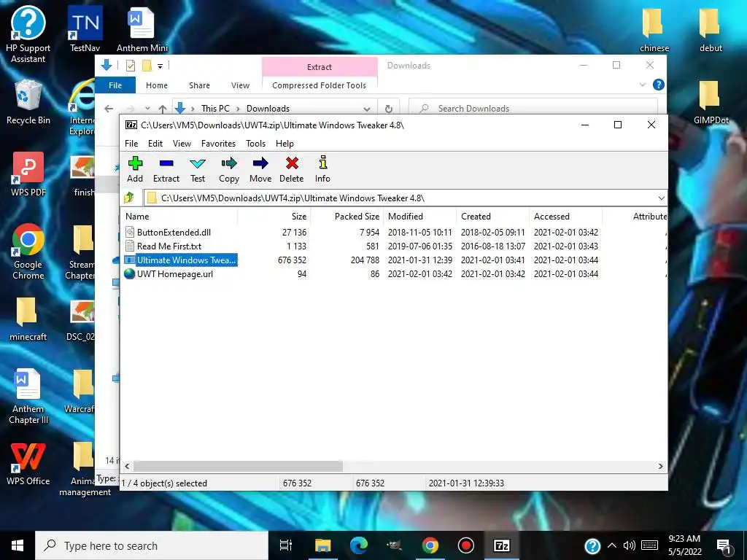Screen dimensions: 747x560
Task: Click the 7-Zip taskbar button
Action: pos(501,545)
